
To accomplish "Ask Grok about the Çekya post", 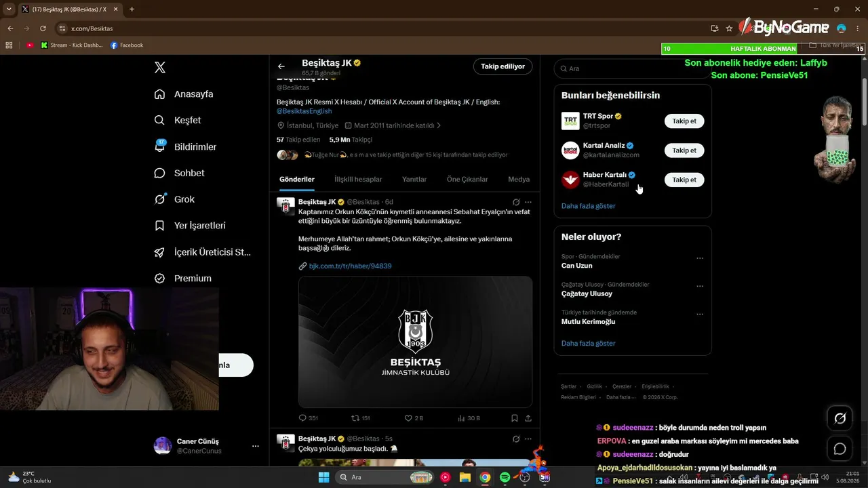I will pos(516,439).
